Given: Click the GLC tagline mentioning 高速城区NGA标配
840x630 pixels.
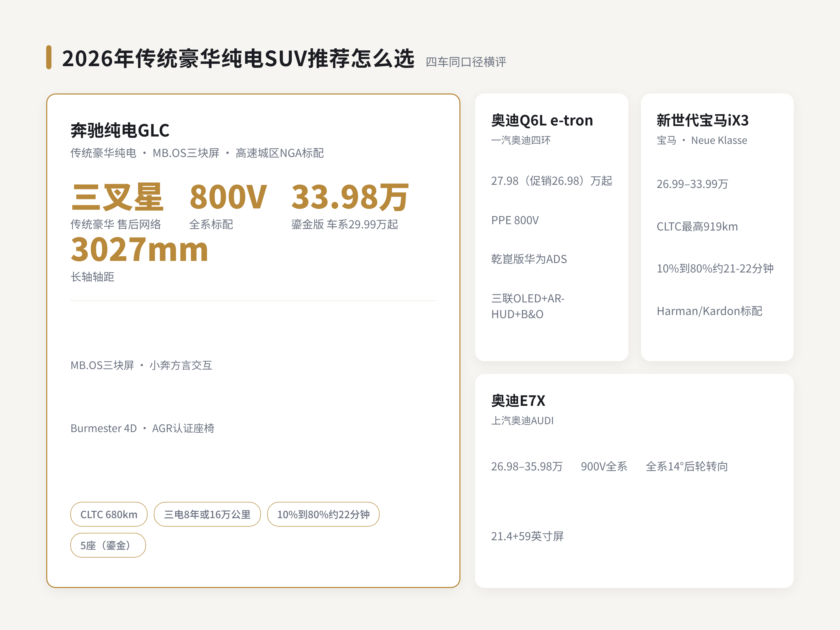Looking at the screenshot, I should pyautogui.click(x=197, y=153).
